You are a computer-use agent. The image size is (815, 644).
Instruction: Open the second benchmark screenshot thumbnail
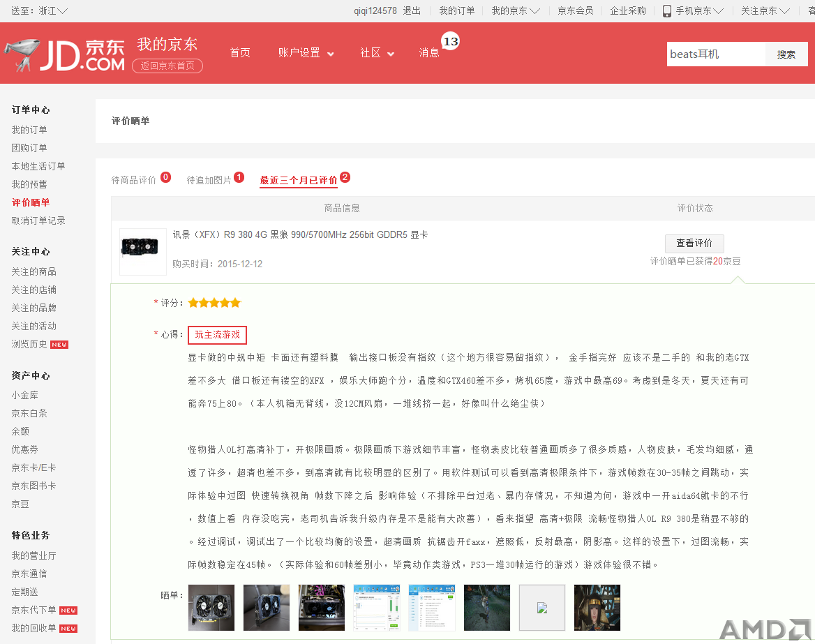432,608
